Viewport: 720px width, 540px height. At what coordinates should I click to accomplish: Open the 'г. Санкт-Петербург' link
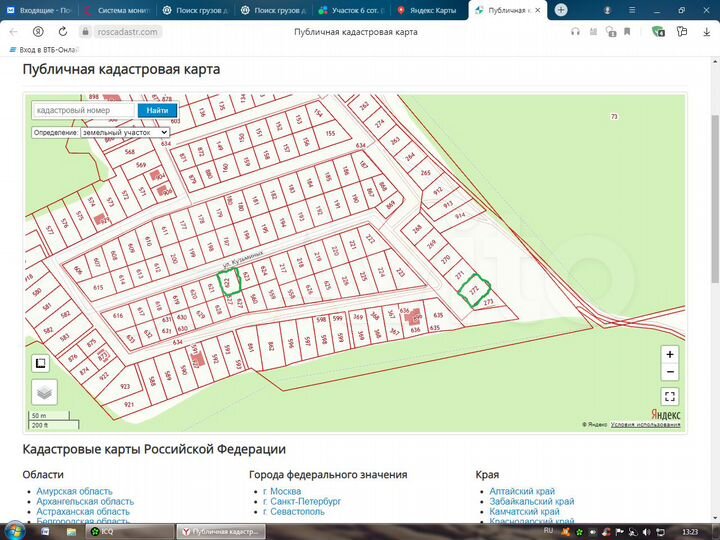[301, 500]
